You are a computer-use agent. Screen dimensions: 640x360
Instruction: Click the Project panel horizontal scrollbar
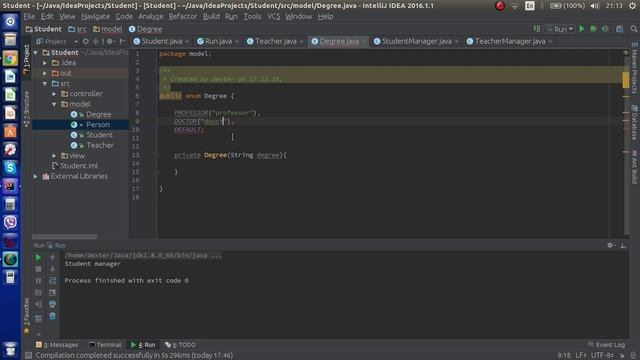coord(64,237)
